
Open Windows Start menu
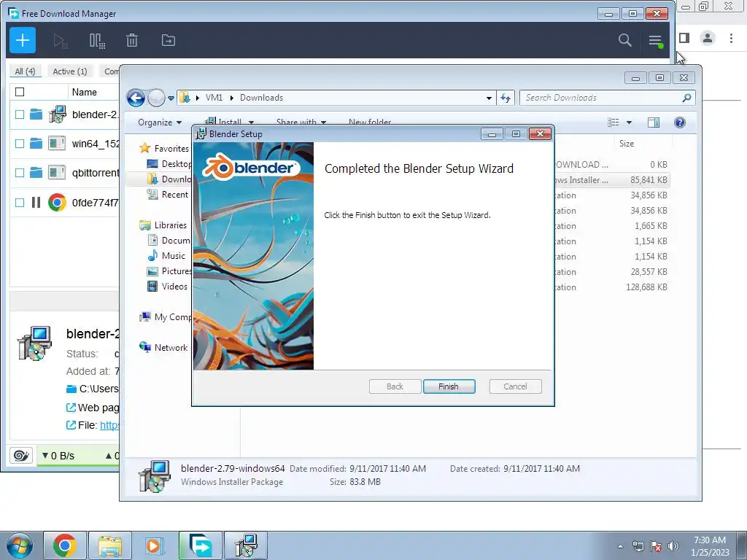coord(20,545)
